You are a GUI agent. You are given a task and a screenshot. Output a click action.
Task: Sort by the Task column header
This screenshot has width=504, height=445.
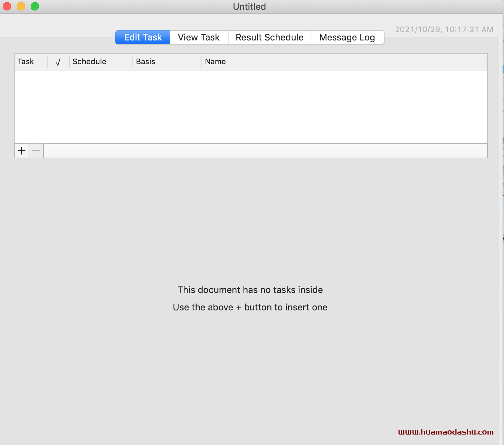coord(26,62)
